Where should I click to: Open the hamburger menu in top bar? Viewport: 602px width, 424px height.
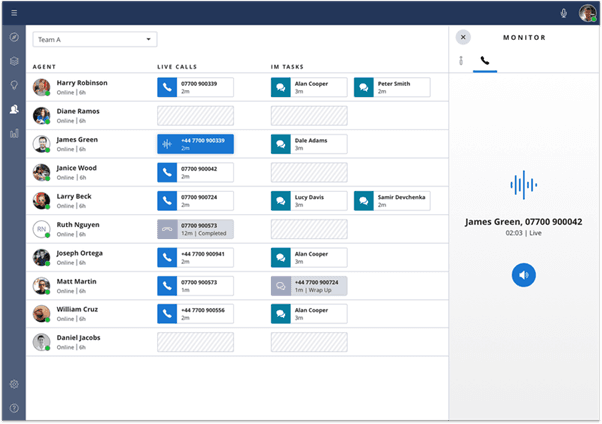click(x=14, y=12)
